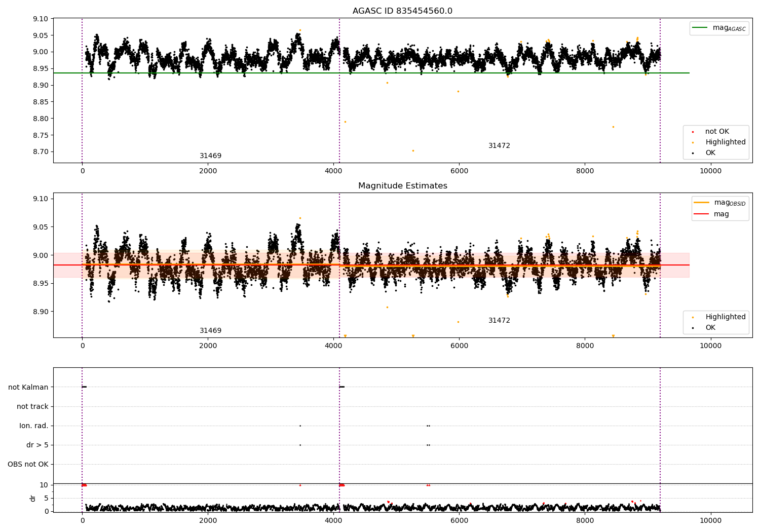
Task: Click the 'OBS not OK' axis label
Action: [28, 465]
